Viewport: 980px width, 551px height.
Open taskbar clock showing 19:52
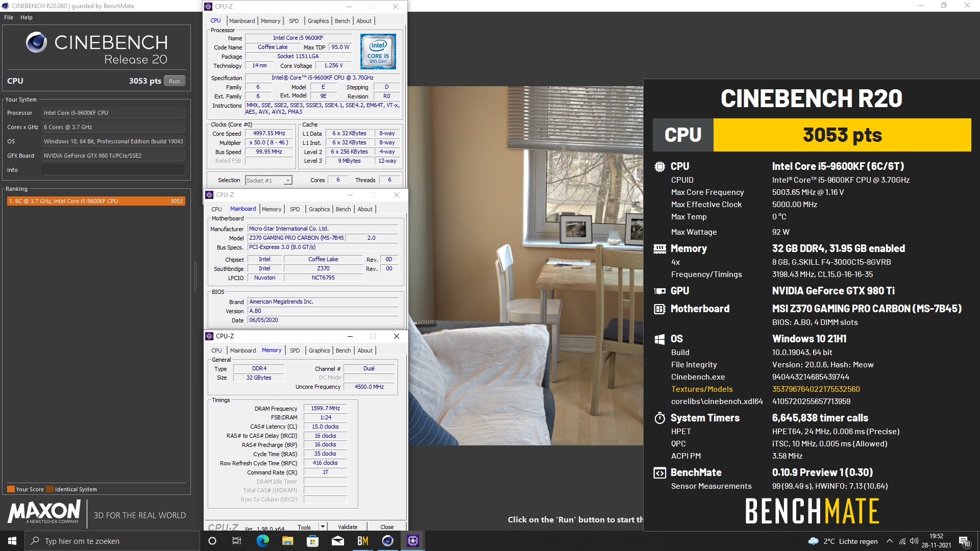(936, 541)
